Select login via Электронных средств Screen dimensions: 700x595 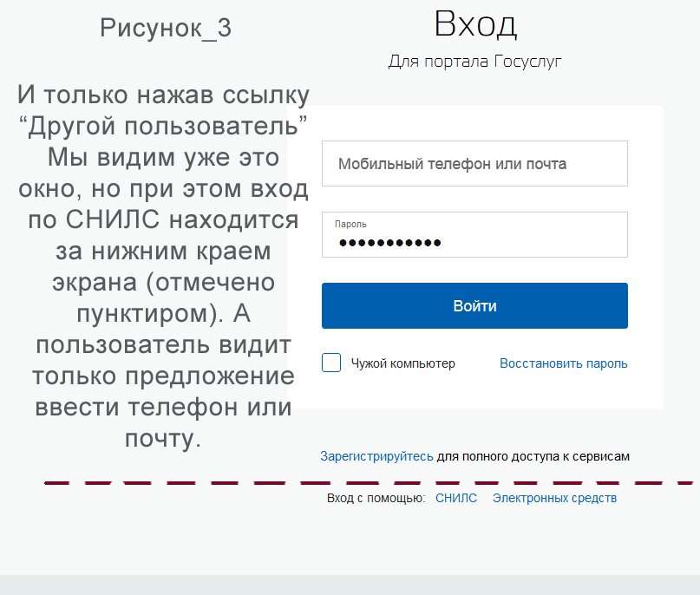tap(554, 498)
